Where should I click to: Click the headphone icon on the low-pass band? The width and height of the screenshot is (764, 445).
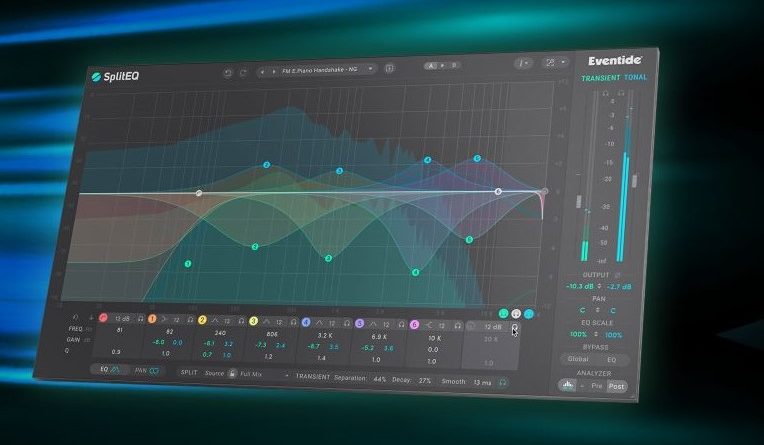(x=514, y=327)
